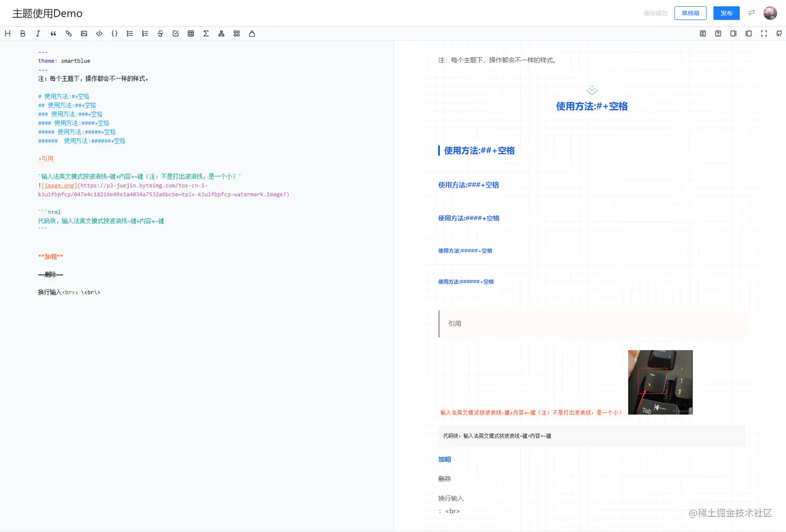Publish the article with 发布 button
Screen dimensions: 786x532
726,13
